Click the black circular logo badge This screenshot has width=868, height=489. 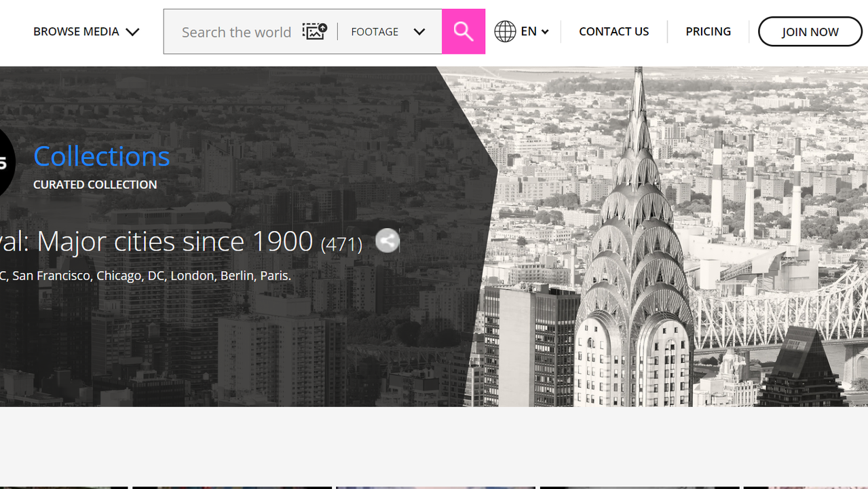[5, 162]
